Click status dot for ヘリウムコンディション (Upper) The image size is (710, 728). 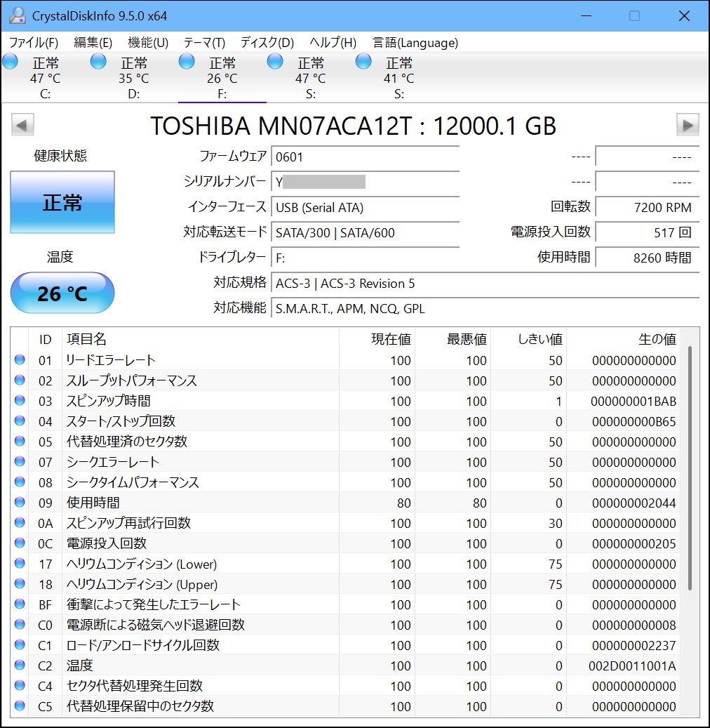20,583
